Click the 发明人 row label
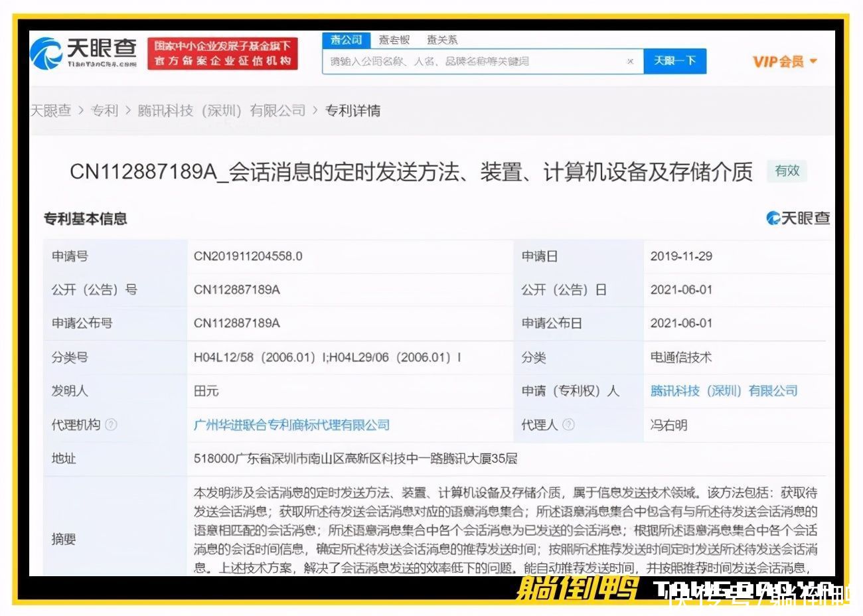This screenshot has height=616, width=863. (70, 391)
